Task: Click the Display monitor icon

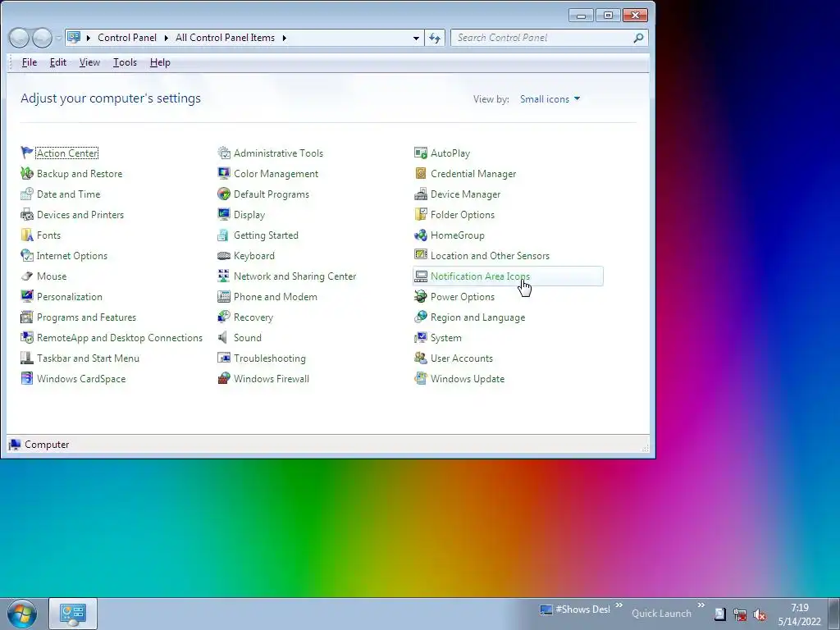Action: (x=224, y=214)
